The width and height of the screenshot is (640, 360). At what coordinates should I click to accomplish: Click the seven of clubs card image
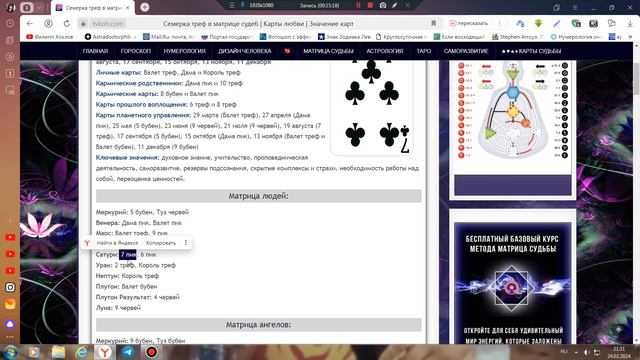tap(371, 108)
